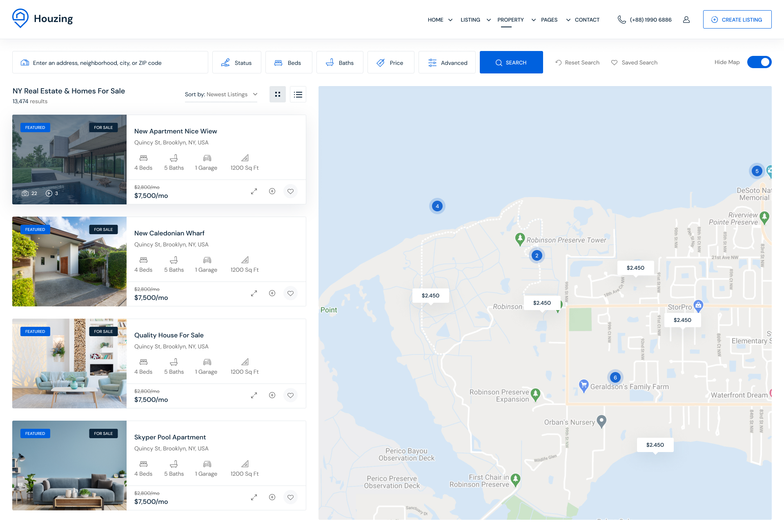This screenshot has height=532, width=784.
Task: Add Quality House For Sale to compare
Action: pyautogui.click(x=272, y=395)
